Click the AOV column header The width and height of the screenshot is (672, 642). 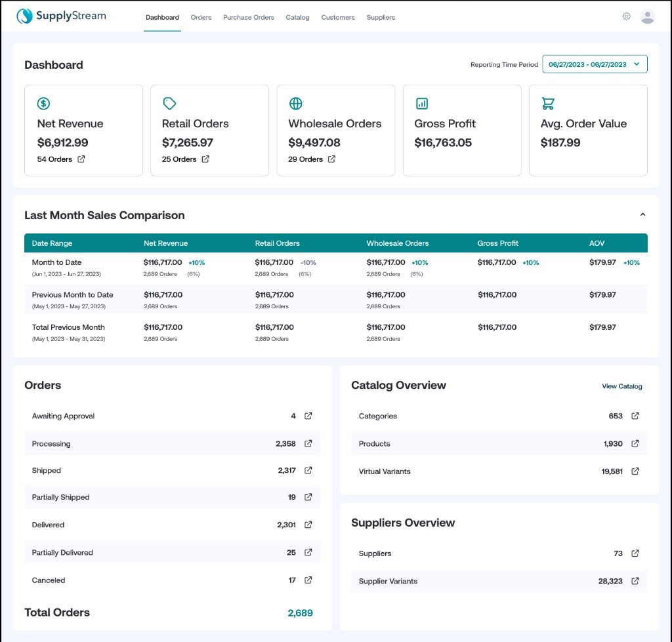tap(597, 243)
